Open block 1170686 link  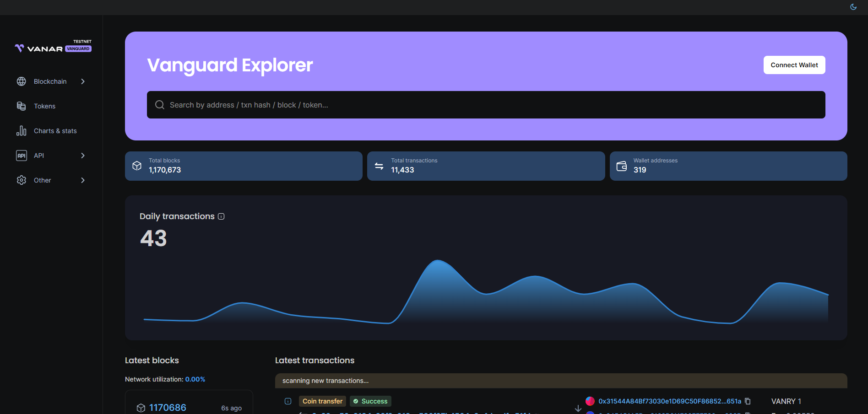point(168,408)
